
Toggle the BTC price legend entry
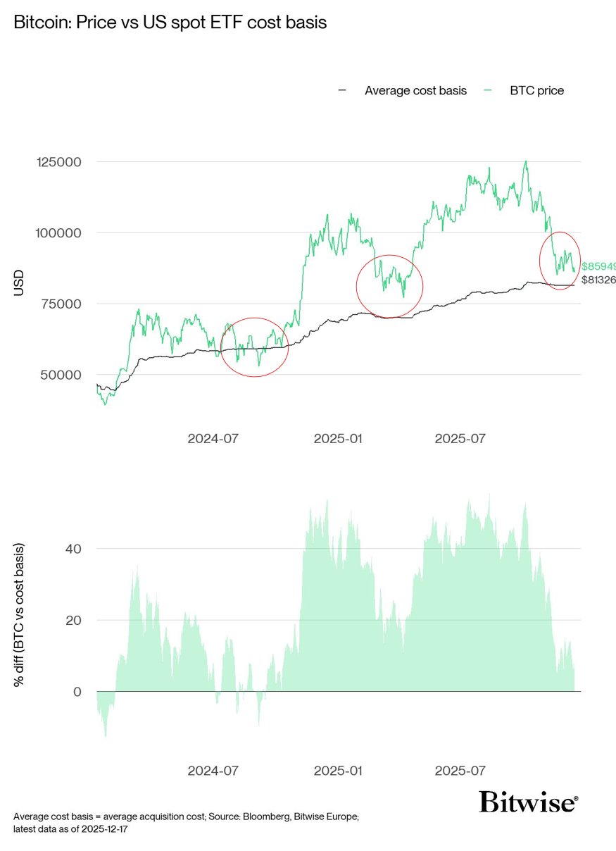click(536, 90)
